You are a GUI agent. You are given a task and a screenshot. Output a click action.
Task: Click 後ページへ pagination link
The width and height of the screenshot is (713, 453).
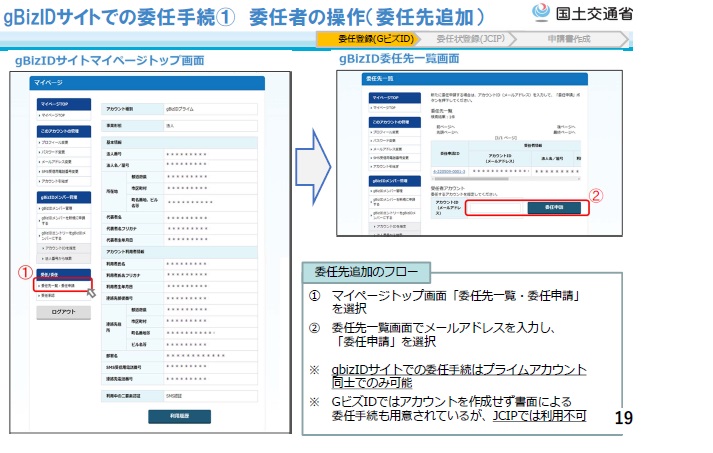(x=566, y=127)
